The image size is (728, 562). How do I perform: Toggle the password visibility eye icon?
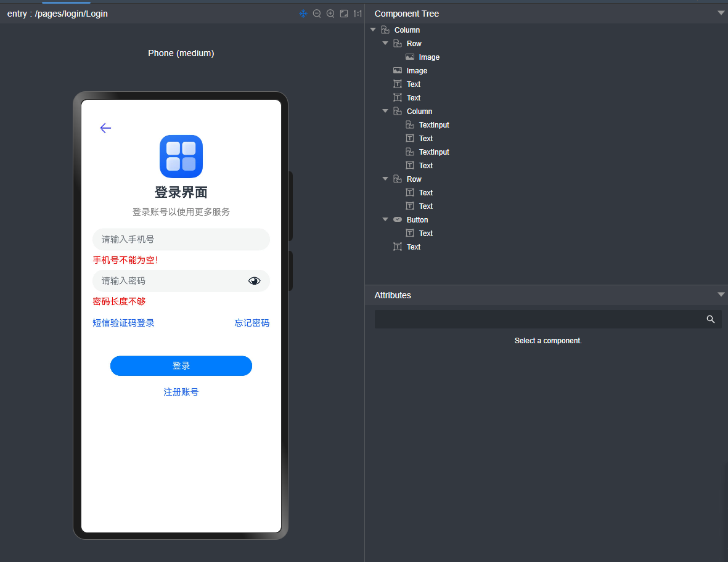click(254, 280)
